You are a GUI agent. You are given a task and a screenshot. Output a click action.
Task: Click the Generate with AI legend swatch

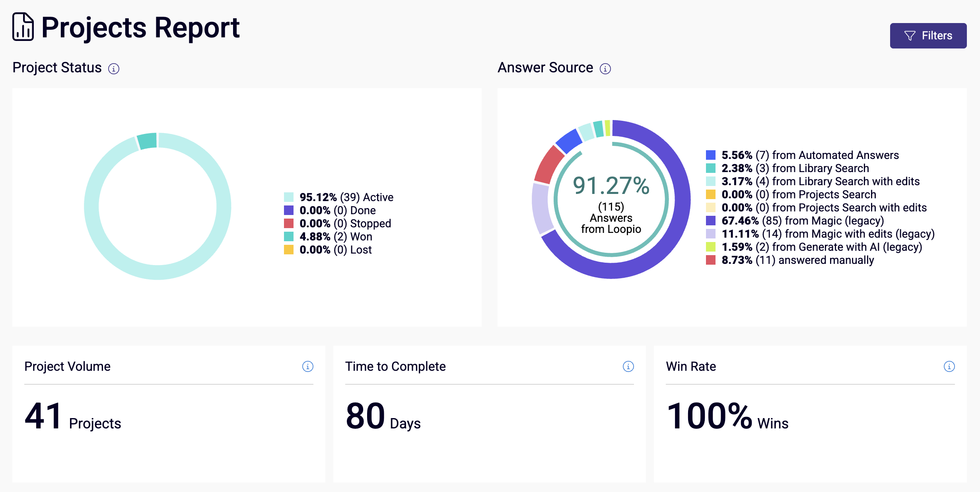click(x=711, y=247)
